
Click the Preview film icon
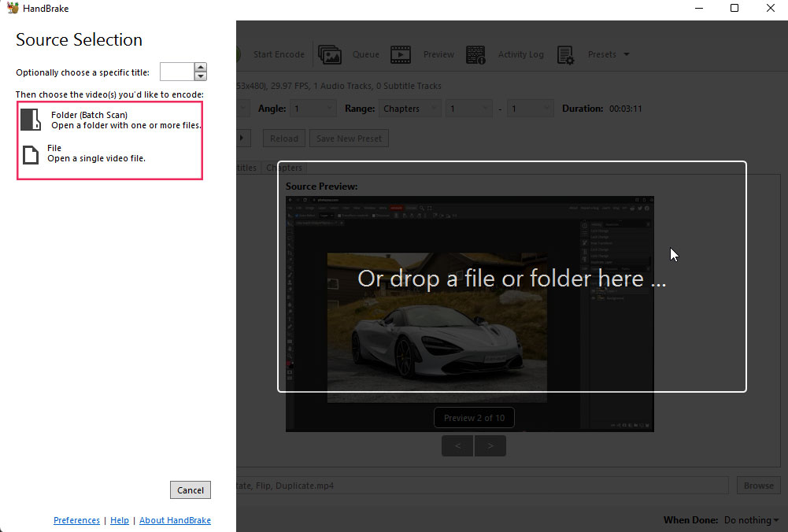pos(401,54)
